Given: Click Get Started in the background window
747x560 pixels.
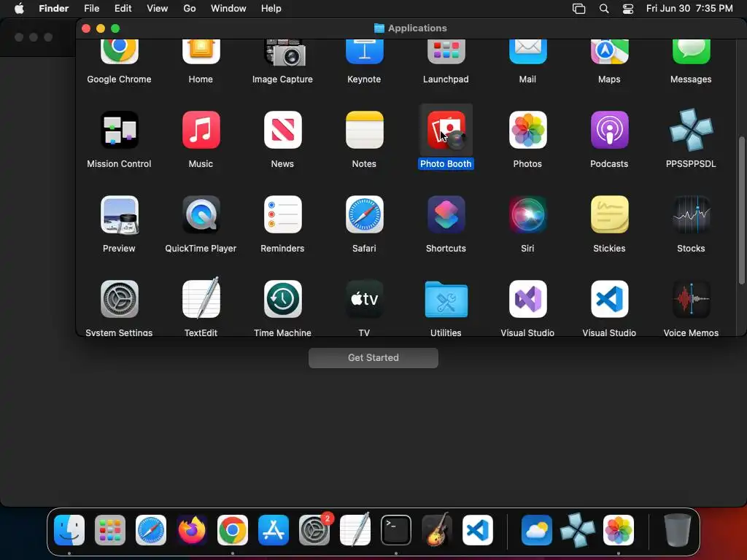Looking at the screenshot, I should coord(373,357).
